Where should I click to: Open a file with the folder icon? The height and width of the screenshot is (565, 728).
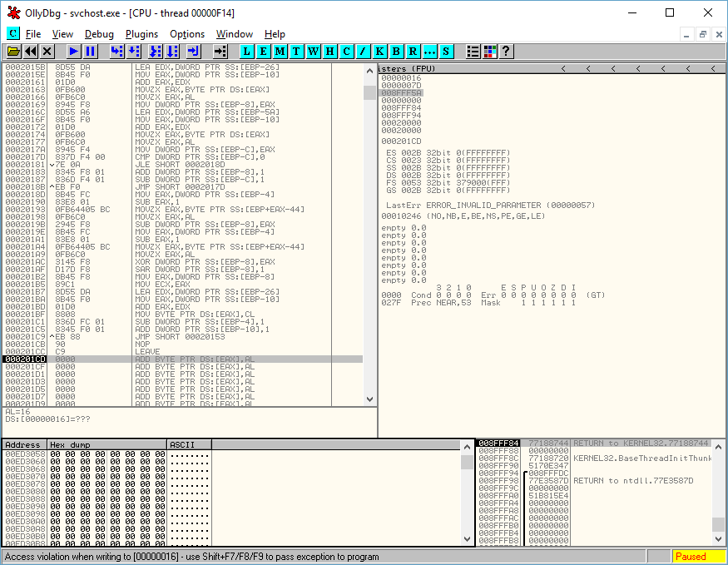pyautogui.click(x=13, y=51)
